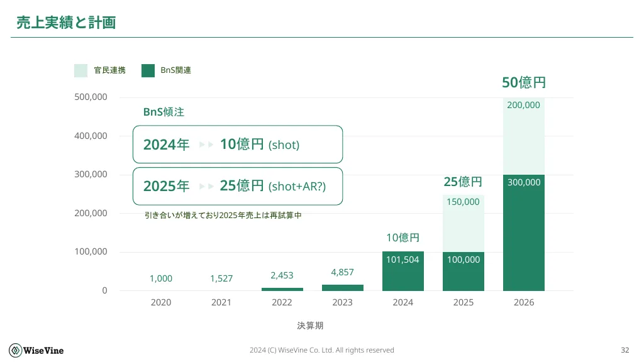Click the 2023 x-axis label

point(343,302)
